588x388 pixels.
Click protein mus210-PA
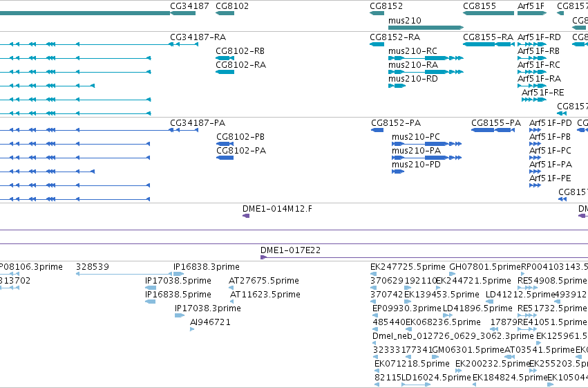416,151
